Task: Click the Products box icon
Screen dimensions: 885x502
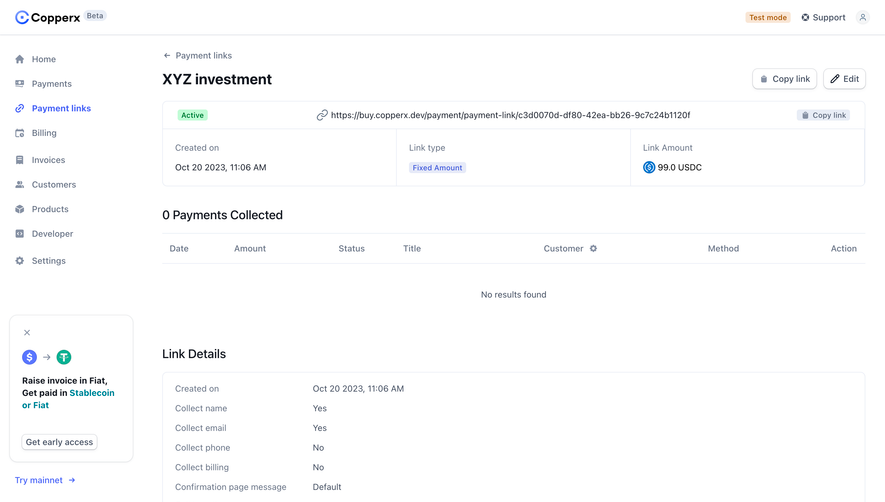Action: [20, 209]
